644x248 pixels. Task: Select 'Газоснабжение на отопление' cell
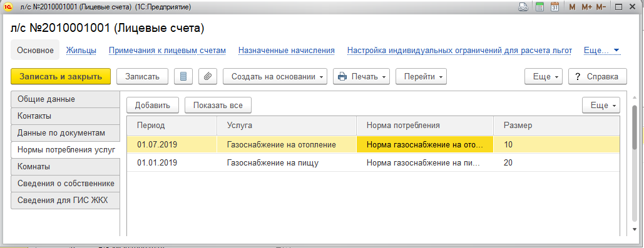pyautogui.click(x=287, y=144)
